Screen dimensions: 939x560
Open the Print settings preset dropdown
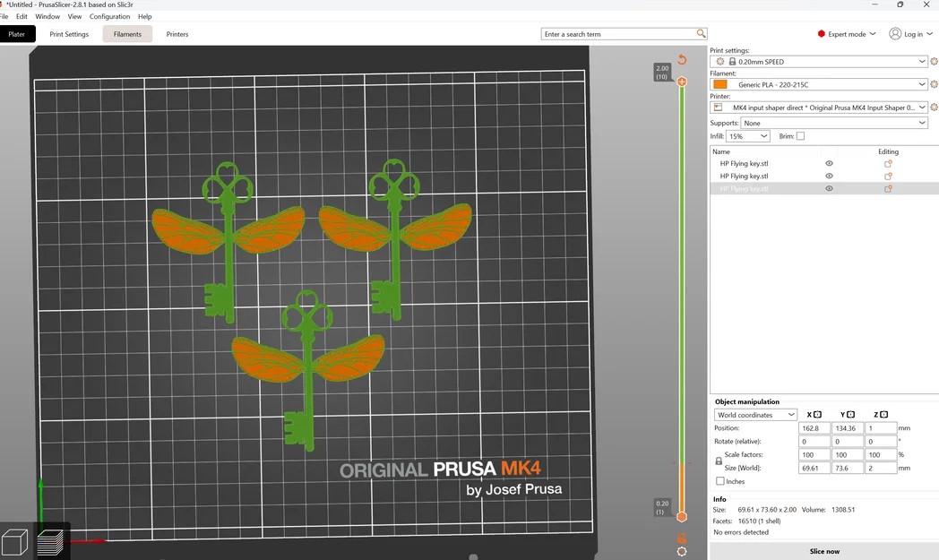[818, 62]
